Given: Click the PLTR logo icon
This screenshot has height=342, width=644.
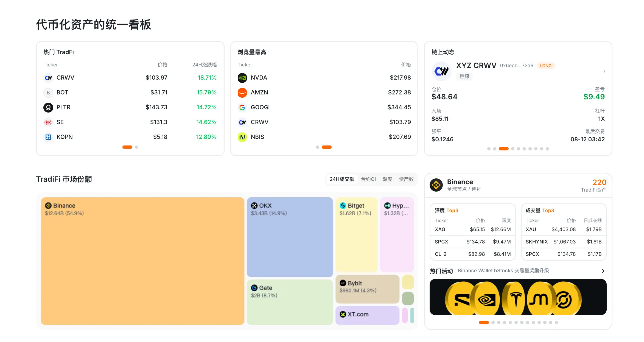Looking at the screenshot, I should click(x=48, y=108).
